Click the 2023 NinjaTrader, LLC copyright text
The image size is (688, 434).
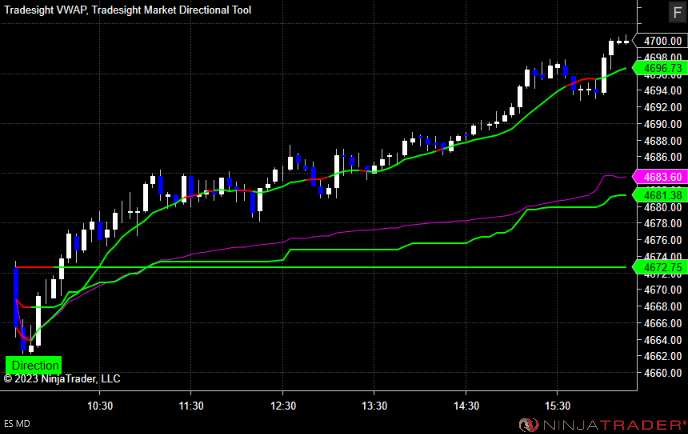(x=62, y=379)
